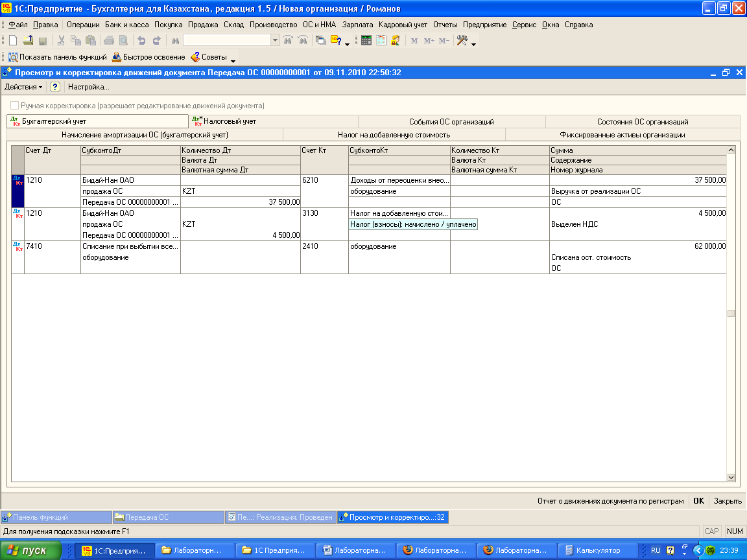Switch to Налоговый учет tab

[273, 121]
